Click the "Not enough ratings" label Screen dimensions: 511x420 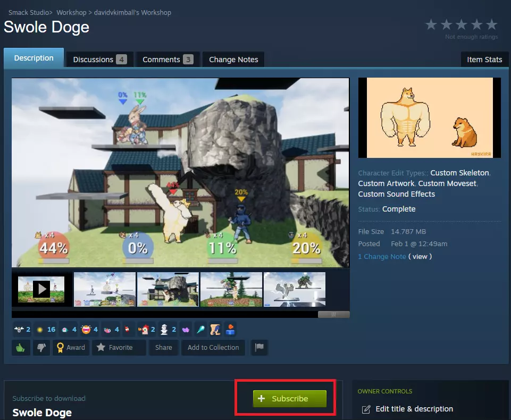point(471,37)
